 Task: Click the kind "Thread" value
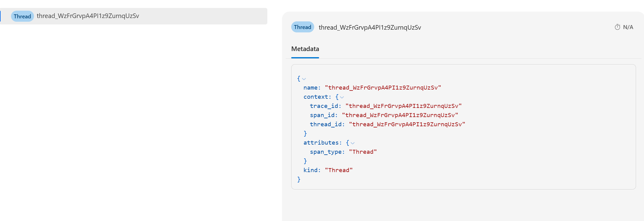339,170
